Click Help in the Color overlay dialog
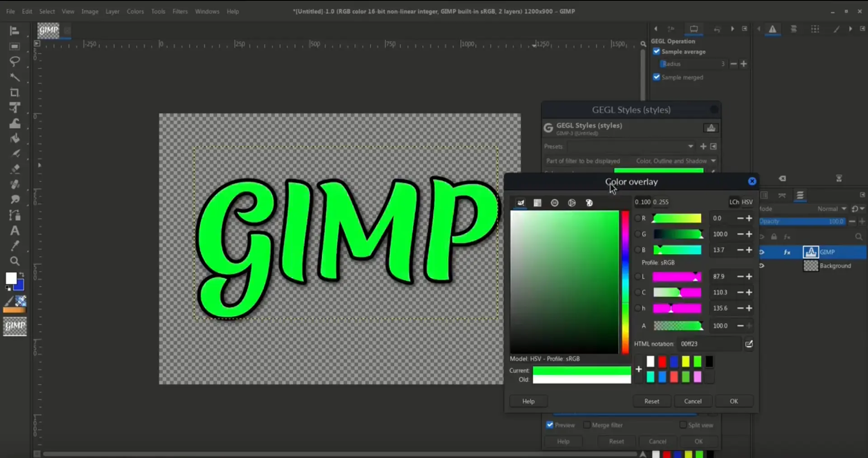The height and width of the screenshot is (458, 868). (x=528, y=401)
